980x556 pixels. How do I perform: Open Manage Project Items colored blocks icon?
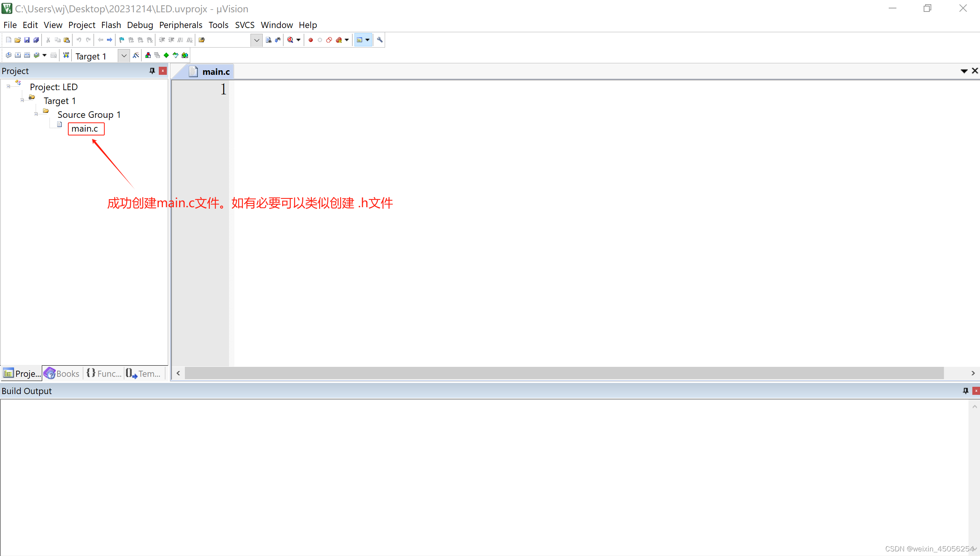[x=148, y=55]
